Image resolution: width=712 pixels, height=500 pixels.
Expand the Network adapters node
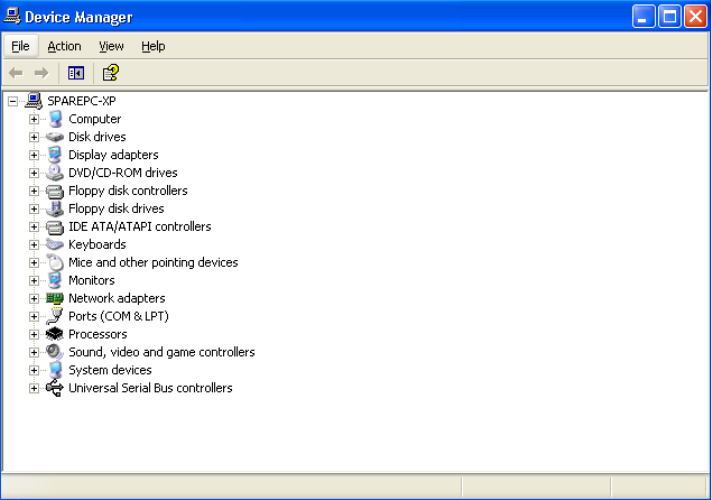tap(34, 298)
